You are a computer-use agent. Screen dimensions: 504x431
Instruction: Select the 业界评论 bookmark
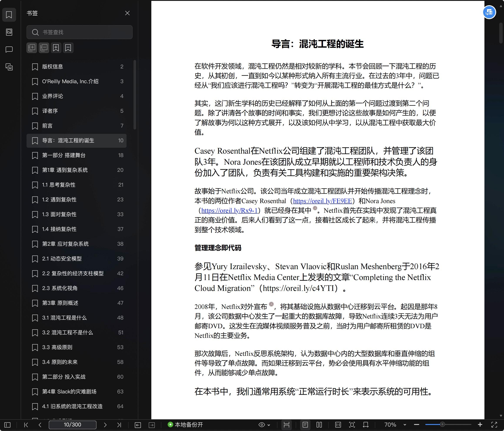(x=76, y=96)
